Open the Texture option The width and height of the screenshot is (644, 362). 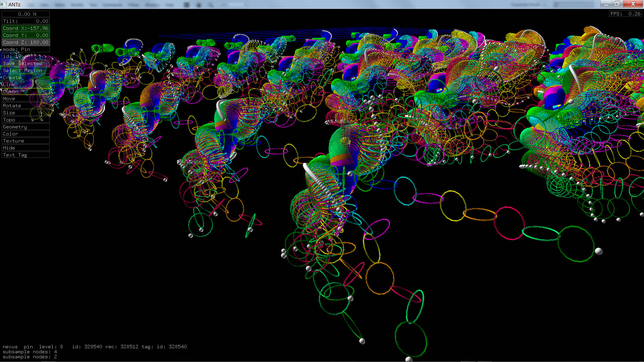coord(25,141)
